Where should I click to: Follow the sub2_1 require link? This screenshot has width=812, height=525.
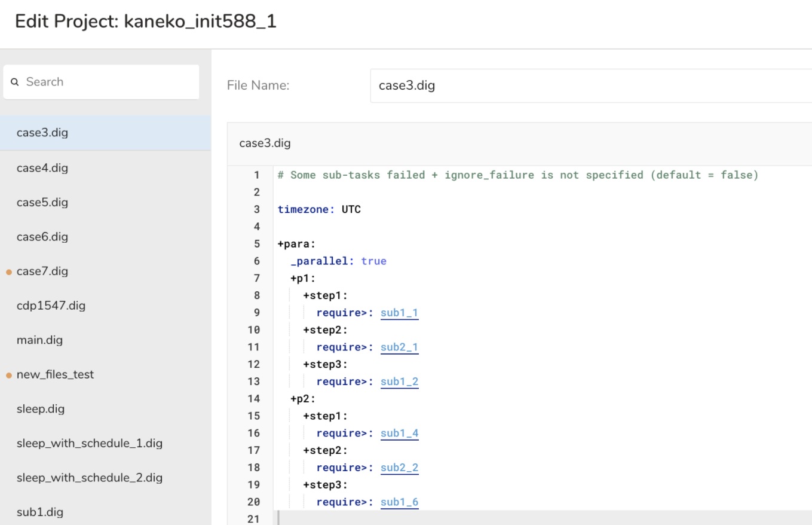click(x=399, y=347)
